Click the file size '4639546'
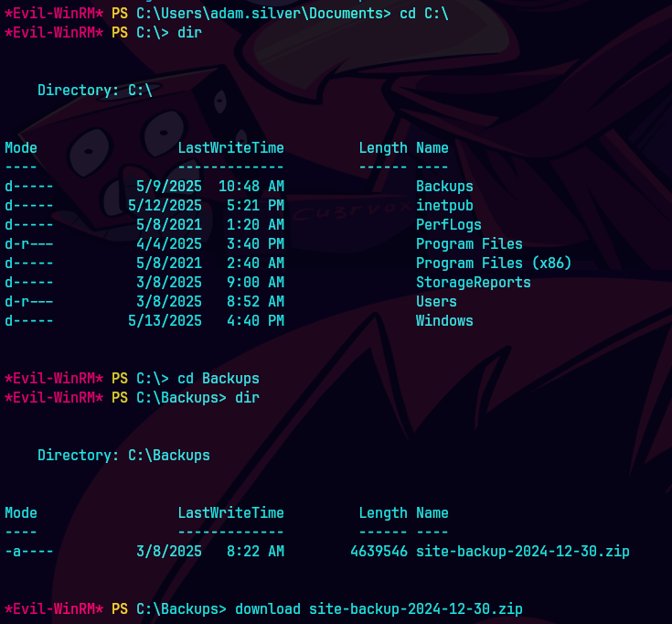 (379, 552)
